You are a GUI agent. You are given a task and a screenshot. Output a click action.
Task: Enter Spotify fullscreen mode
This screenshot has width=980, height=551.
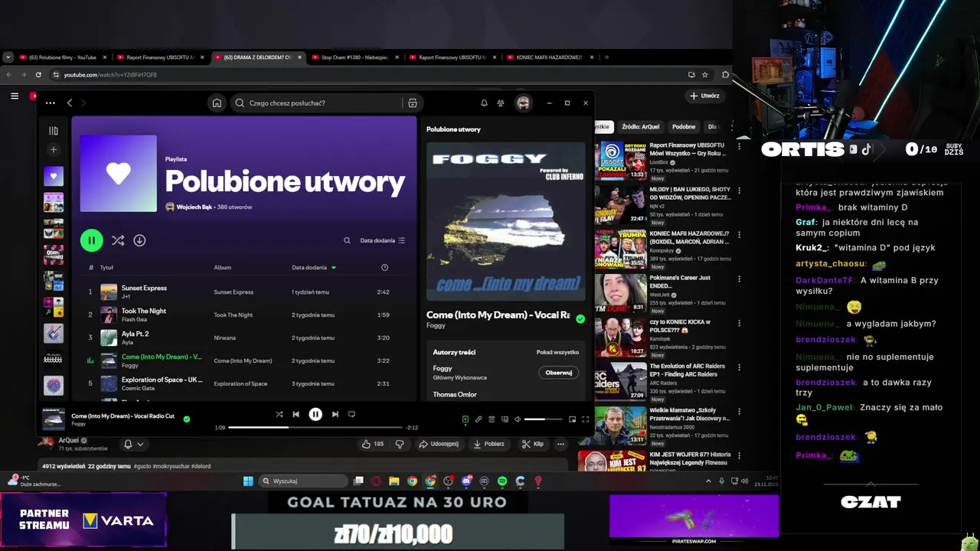[586, 419]
